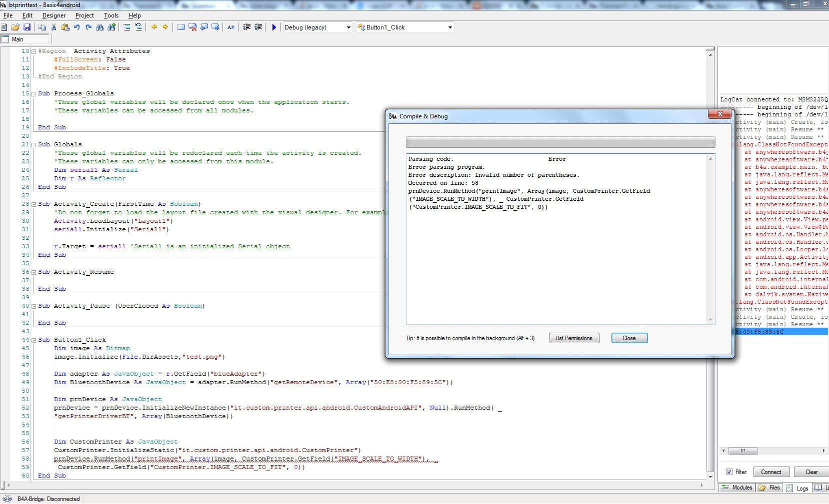This screenshot has height=504, width=829.
Task: Open the Designer menu
Action: (53, 15)
